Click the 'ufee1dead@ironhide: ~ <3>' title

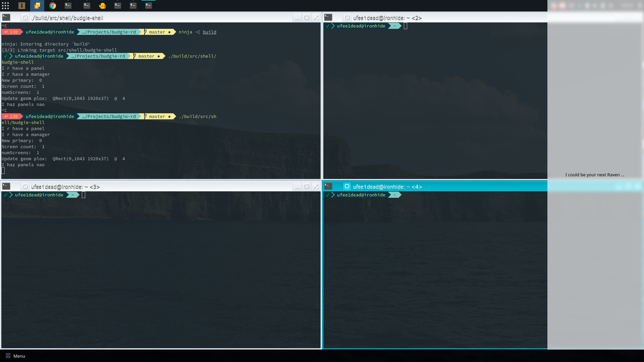[65, 187]
